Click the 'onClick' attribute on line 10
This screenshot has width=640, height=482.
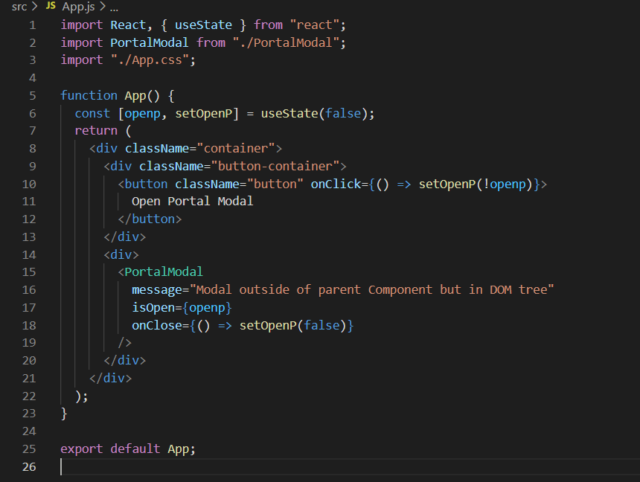coord(336,184)
